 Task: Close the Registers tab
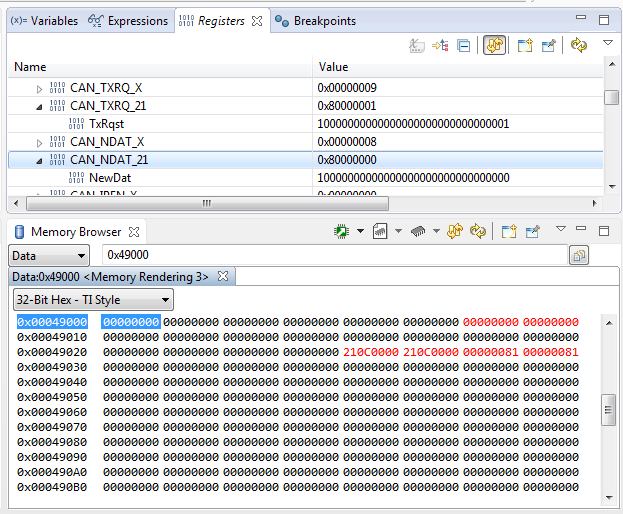257,21
